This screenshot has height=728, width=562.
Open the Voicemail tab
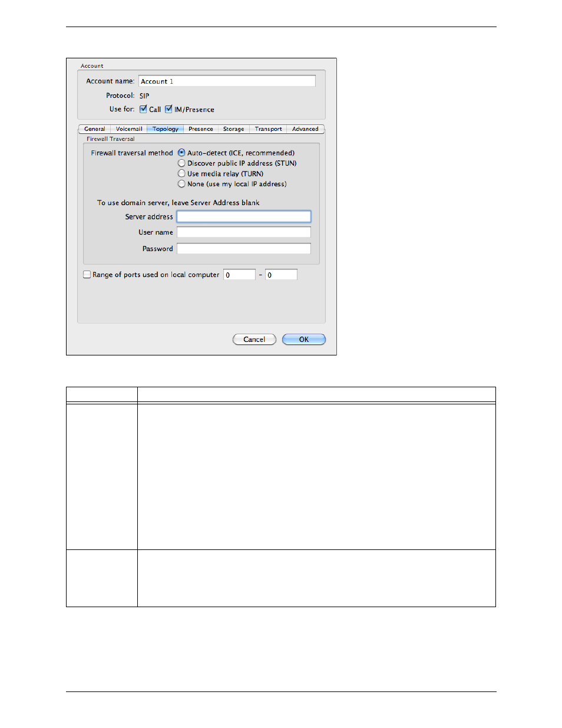tap(129, 129)
